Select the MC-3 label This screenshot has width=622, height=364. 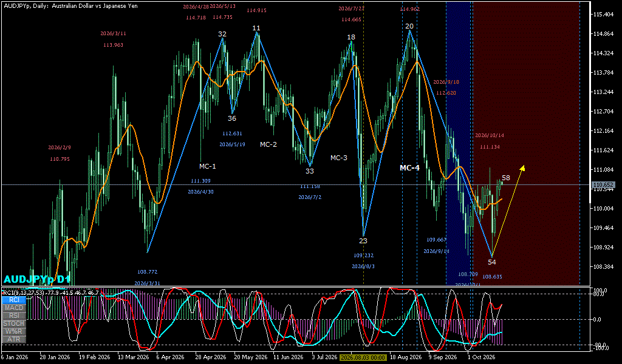[x=339, y=158]
